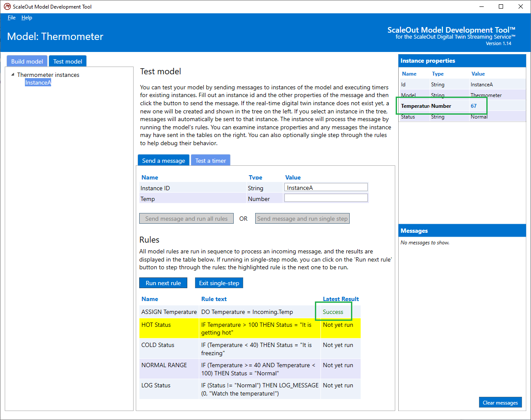Click the Not yet run result for NORMAL RANGE
The height and width of the screenshot is (420, 531).
tap(338, 365)
